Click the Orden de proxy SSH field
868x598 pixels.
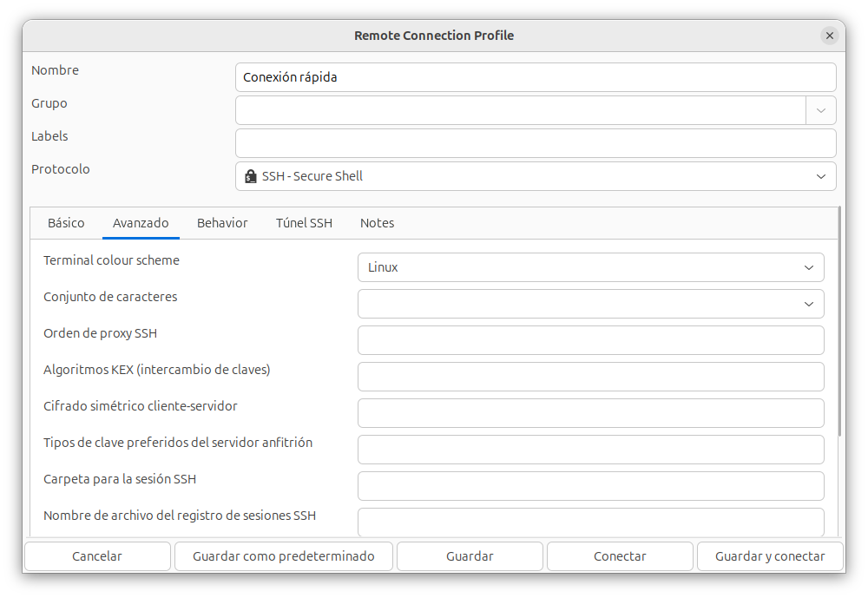click(x=590, y=340)
